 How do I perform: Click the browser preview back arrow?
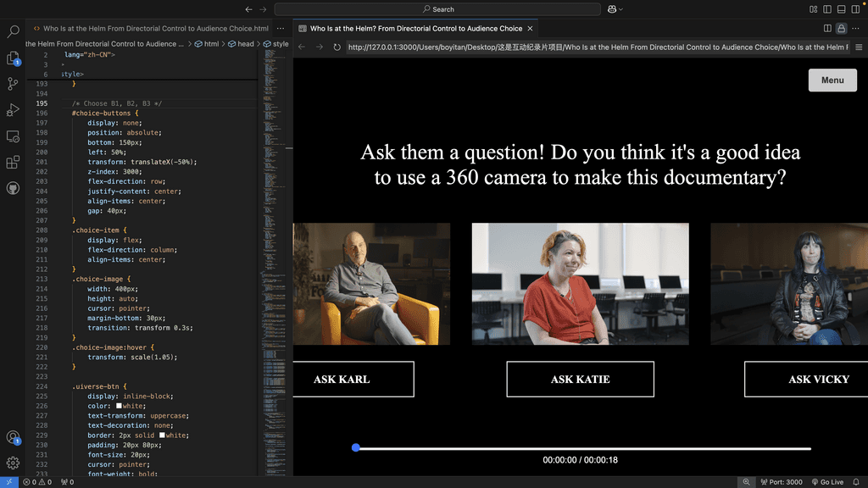(x=302, y=47)
